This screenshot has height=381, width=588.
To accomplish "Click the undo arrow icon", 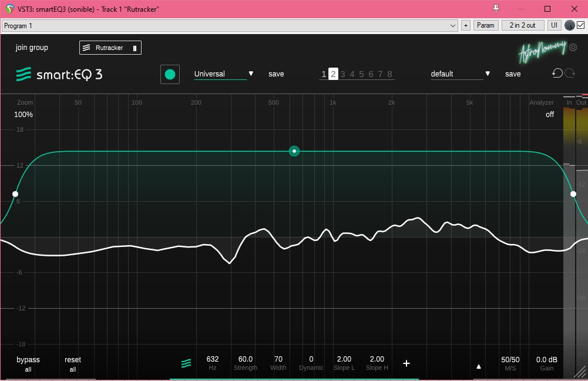I will coord(557,73).
